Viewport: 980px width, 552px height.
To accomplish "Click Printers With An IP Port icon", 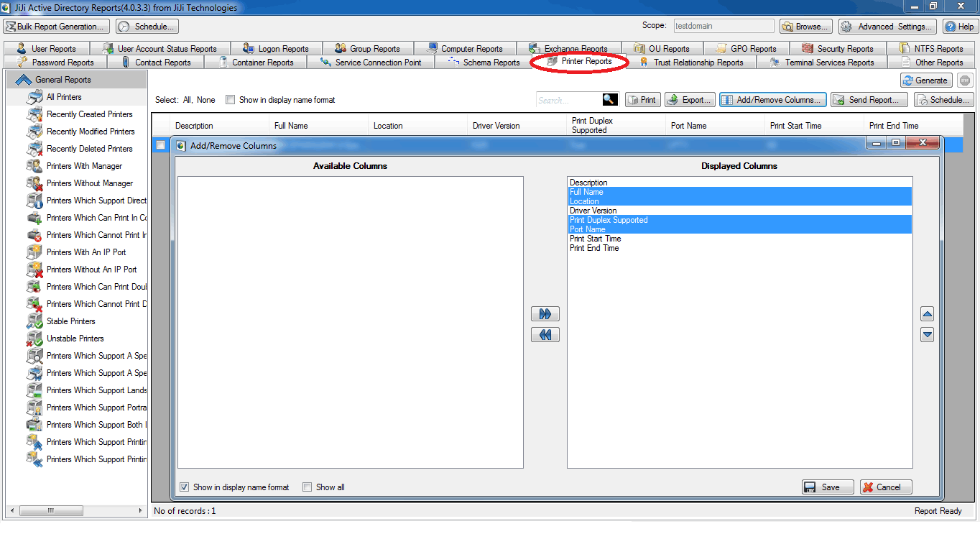I will point(34,252).
